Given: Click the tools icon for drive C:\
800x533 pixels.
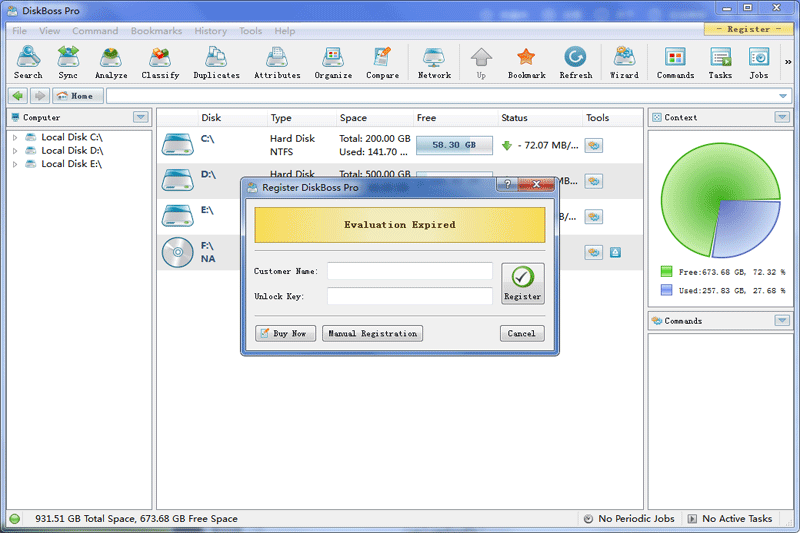Looking at the screenshot, I should [594, 145].
